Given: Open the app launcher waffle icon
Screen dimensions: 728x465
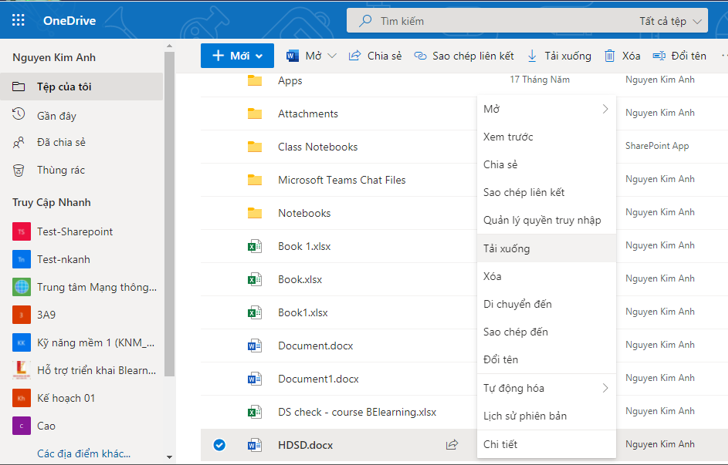Looking at the screenshot, I should click(x=19, y=20).
